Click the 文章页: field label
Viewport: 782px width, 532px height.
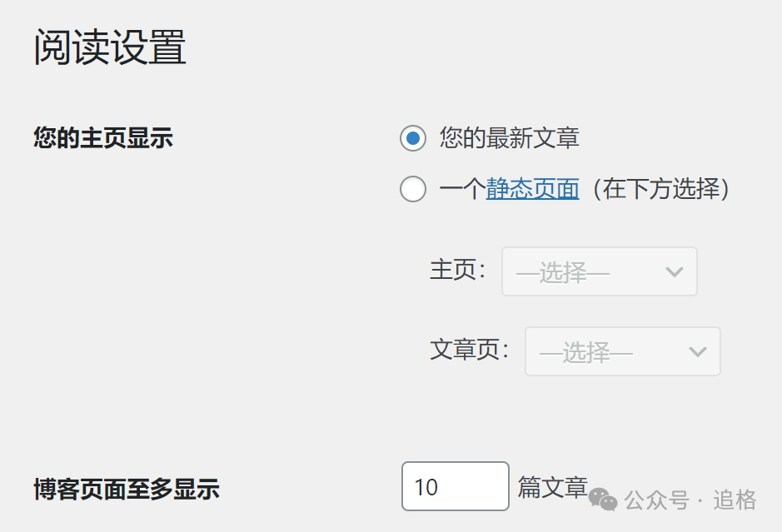470,350
